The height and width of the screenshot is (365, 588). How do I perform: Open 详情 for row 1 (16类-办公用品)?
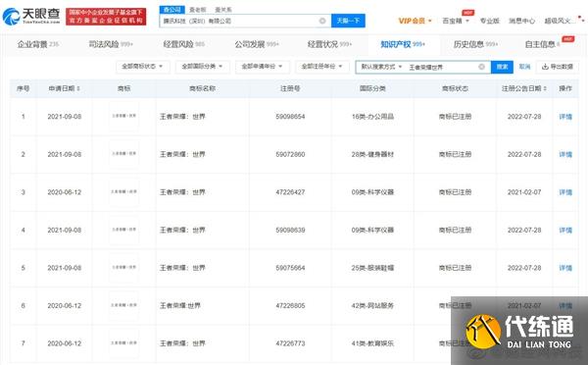click(565, 117)
